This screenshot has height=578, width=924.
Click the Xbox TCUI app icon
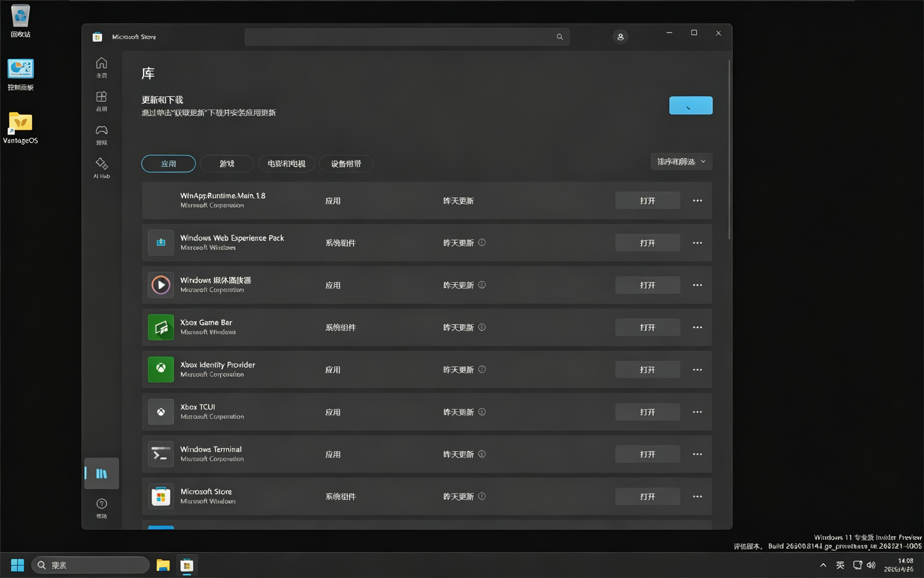161,412
